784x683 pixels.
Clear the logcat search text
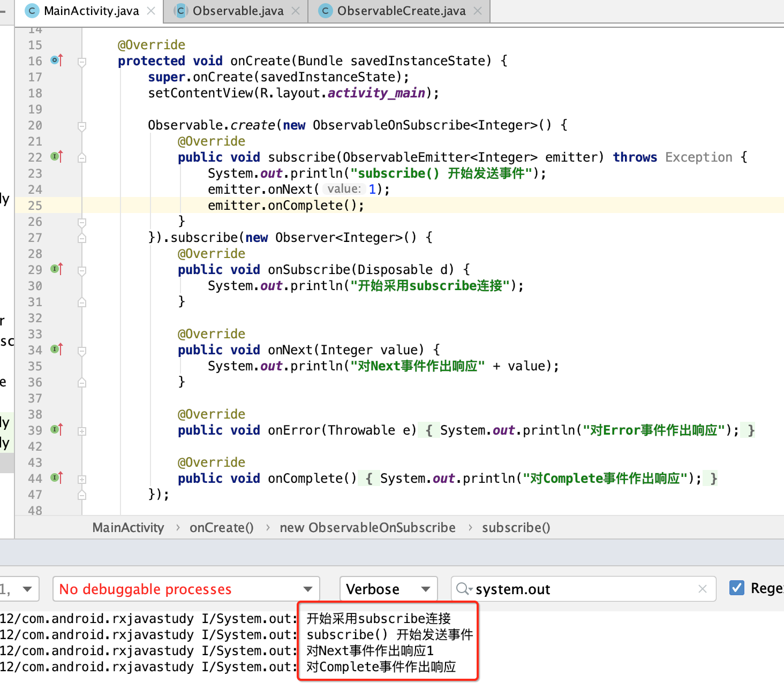point(703,589)
